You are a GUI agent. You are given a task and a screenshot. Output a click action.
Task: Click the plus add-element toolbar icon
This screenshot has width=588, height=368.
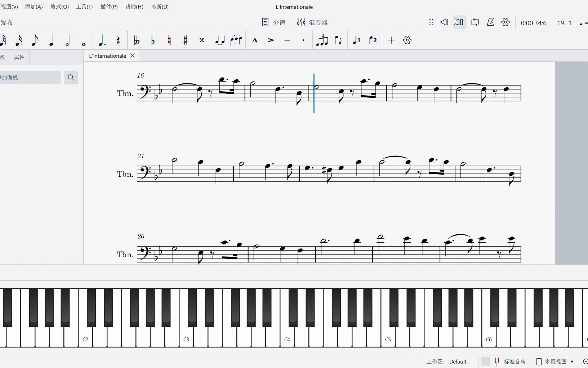(x=391, y=40)
